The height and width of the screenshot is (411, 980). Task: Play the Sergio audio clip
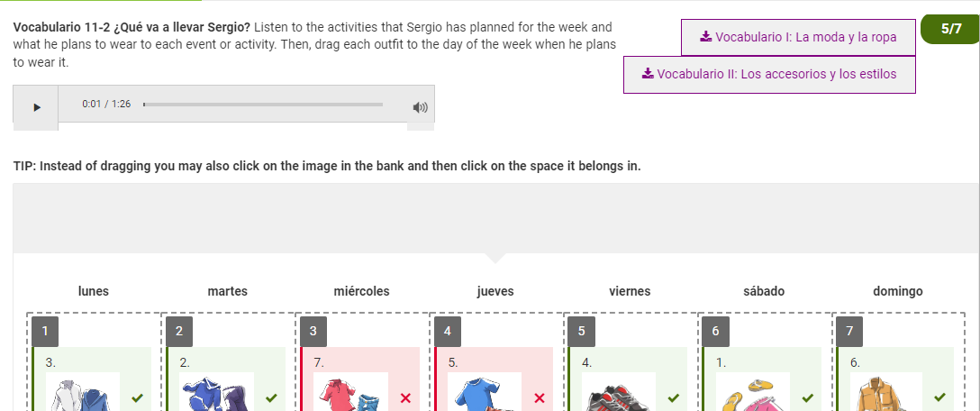click(36, 107)
